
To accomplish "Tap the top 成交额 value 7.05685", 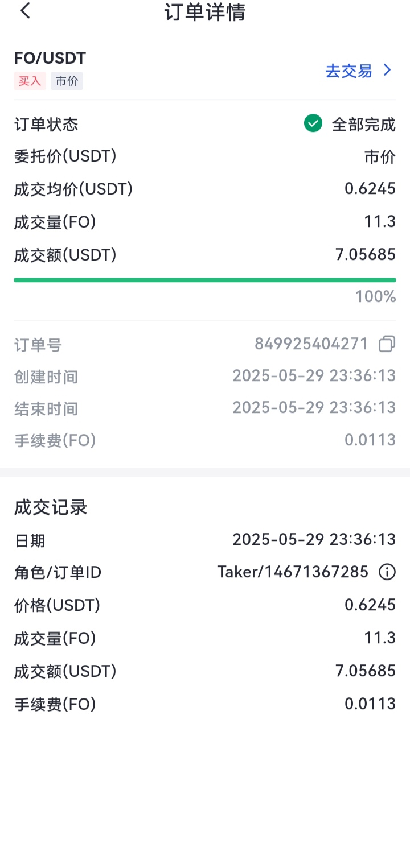I will pos(366,254).
